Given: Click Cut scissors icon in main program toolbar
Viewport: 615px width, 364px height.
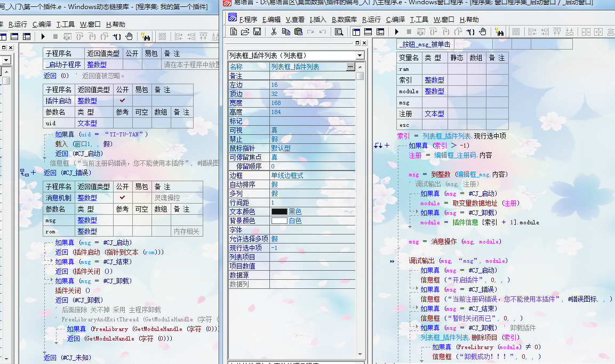Looking at the screenshot, I should (x=274, y=32).
